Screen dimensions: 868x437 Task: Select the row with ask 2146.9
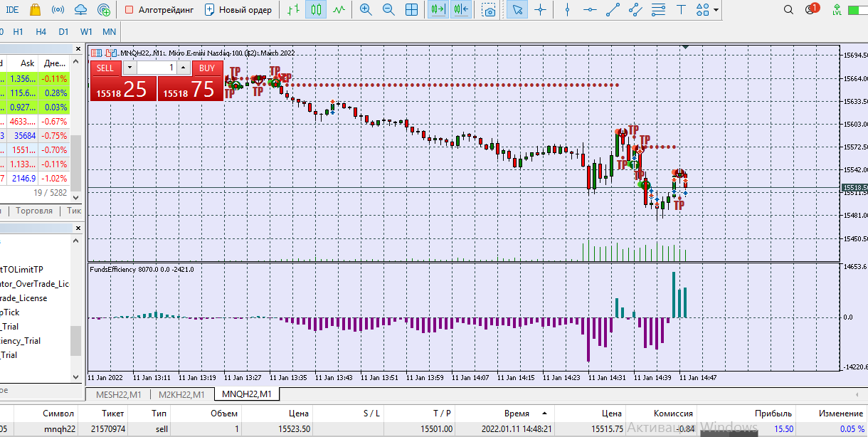[x=34, y=178]
